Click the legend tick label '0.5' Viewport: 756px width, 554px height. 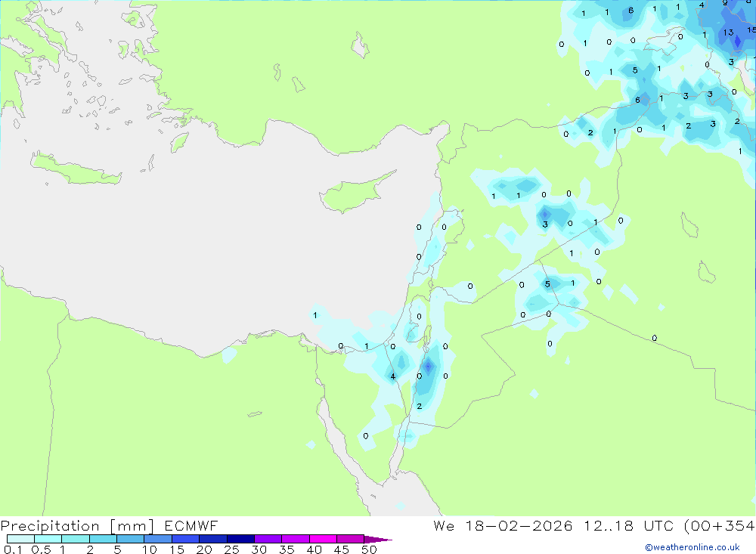click(41, 549)
